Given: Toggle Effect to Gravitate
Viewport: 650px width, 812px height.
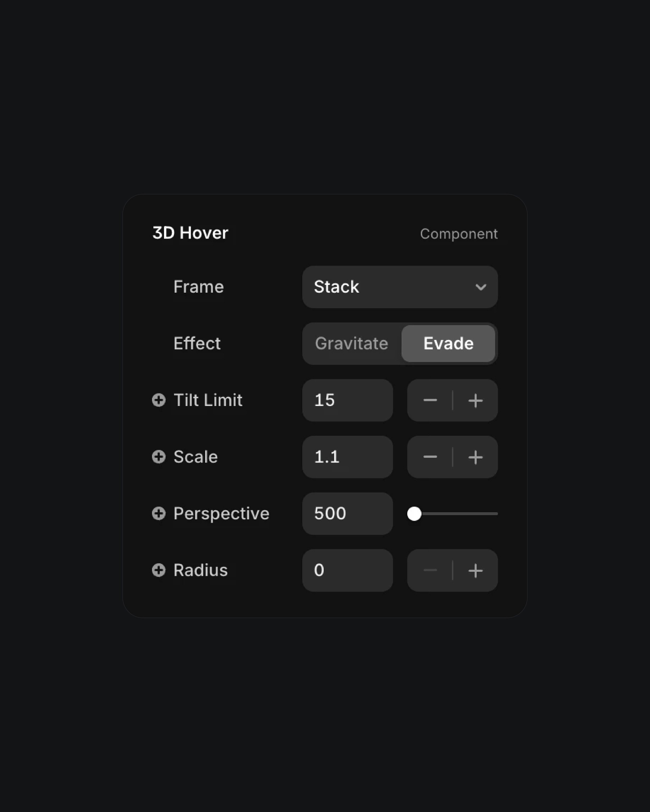Looking at the screenshot, I should (351, 343).
